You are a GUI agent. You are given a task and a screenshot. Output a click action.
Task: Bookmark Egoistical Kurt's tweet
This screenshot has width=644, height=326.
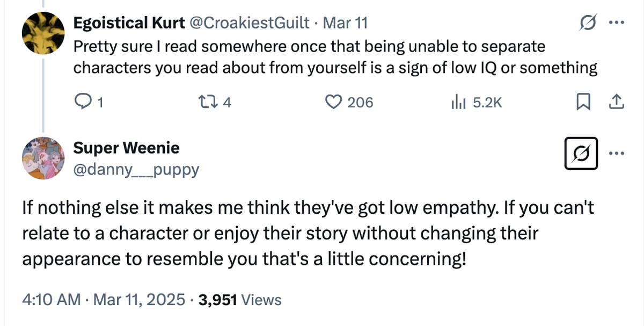(x=584, y=102)
